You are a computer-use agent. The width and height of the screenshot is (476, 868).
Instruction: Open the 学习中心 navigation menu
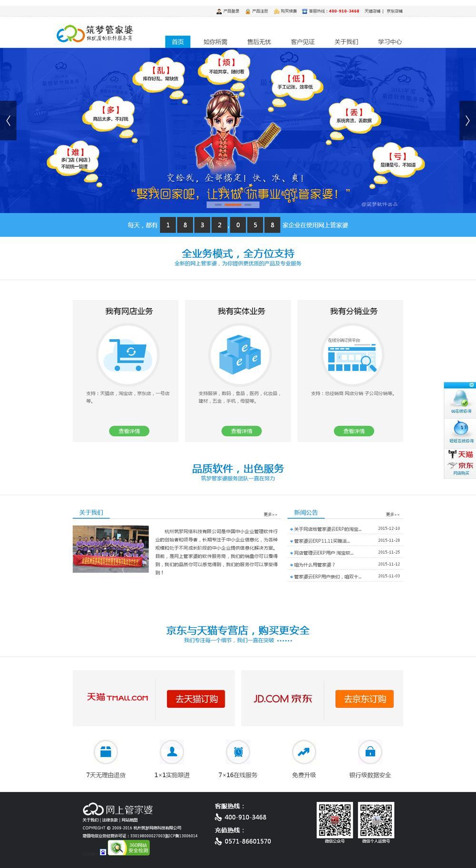pos(390,42)
